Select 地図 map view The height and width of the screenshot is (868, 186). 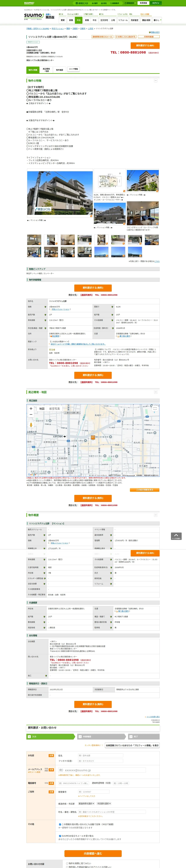(x=42, y=409)
